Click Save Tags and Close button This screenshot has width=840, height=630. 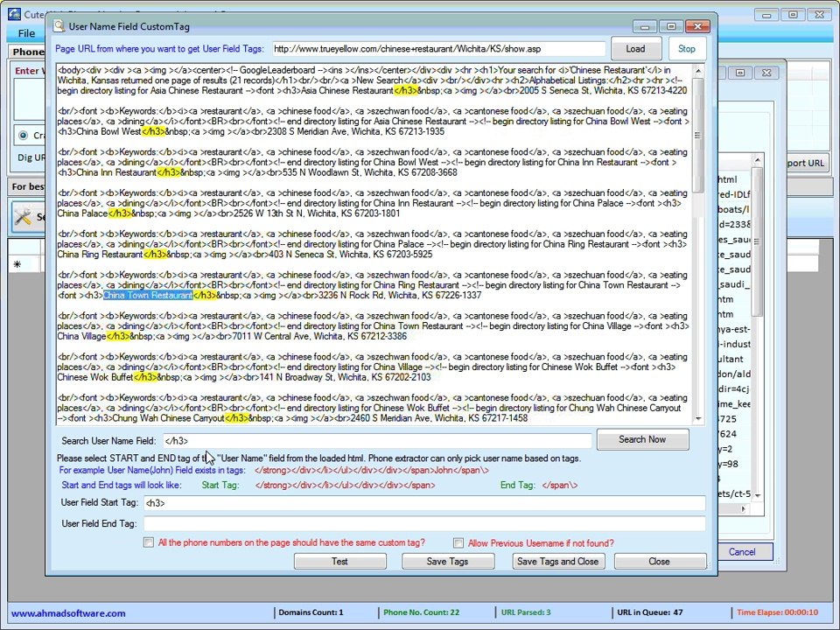[557, 561]
